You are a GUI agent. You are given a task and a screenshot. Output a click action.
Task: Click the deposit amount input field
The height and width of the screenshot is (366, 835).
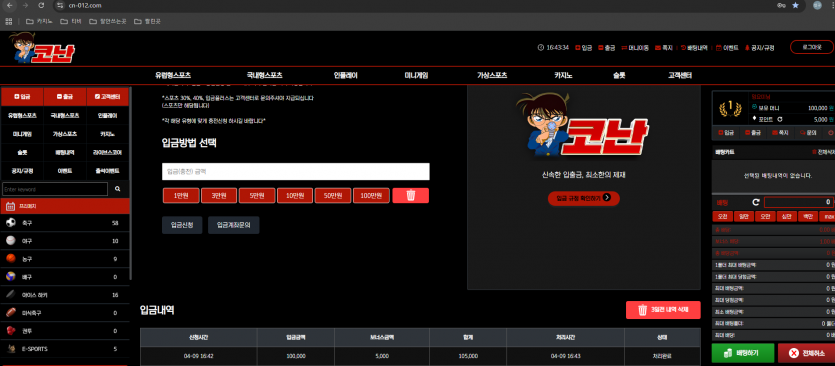[x=296, y=172]
